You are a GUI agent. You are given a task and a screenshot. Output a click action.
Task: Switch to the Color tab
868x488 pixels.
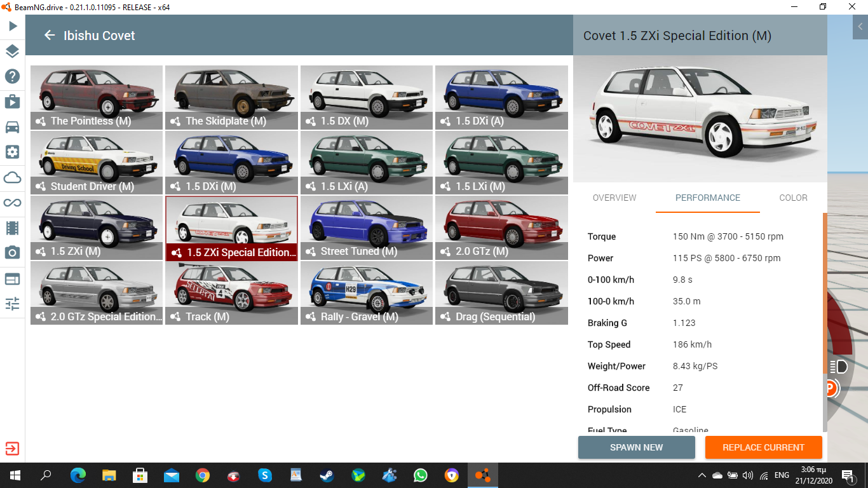794,198
